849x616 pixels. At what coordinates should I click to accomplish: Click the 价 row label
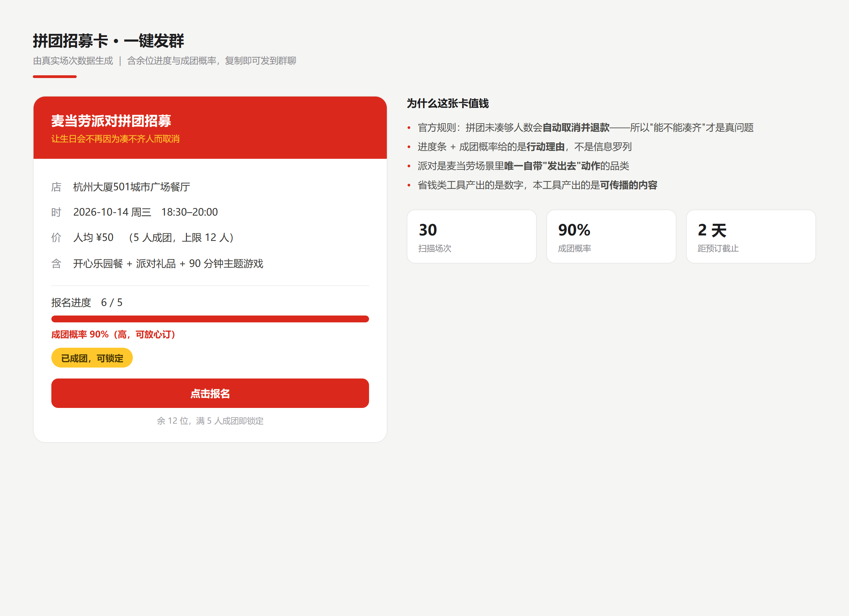pos(56,238)
